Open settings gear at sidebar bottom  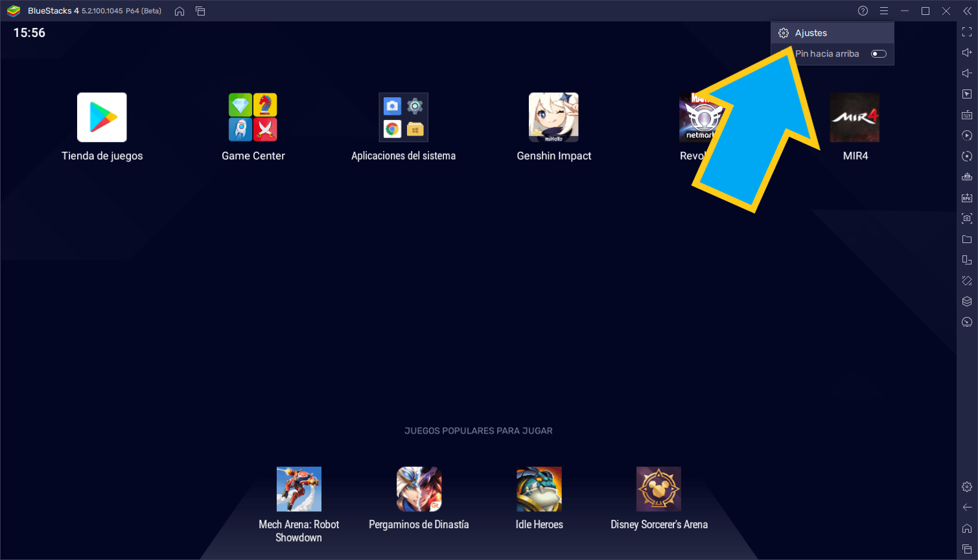(967, 487)
